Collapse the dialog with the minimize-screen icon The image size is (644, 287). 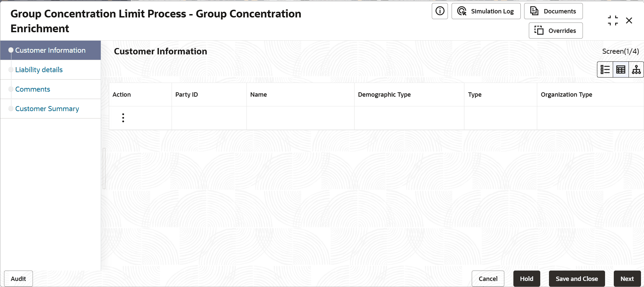(x=613, y=20)
